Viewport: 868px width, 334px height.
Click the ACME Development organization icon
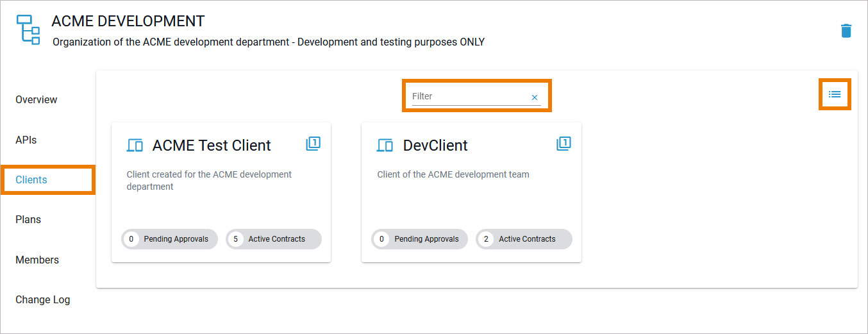[x=28, y=29]
